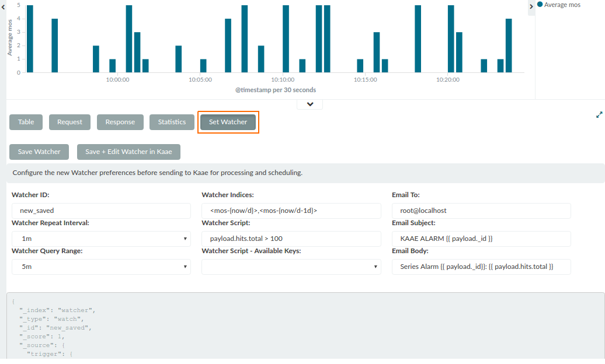This screenshot has width=605, height=364.
Task: Edit the Email To field
Action: coord(482,211)
